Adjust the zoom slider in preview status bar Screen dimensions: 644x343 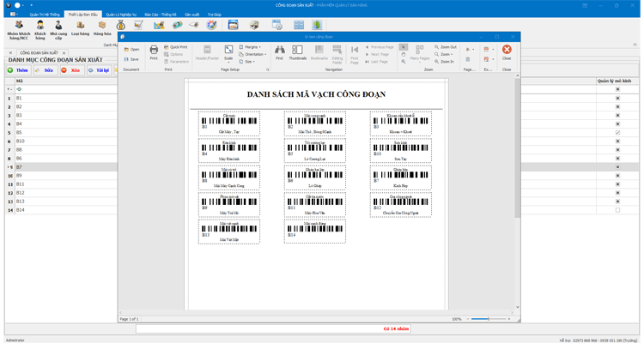[x=487, y=319]
